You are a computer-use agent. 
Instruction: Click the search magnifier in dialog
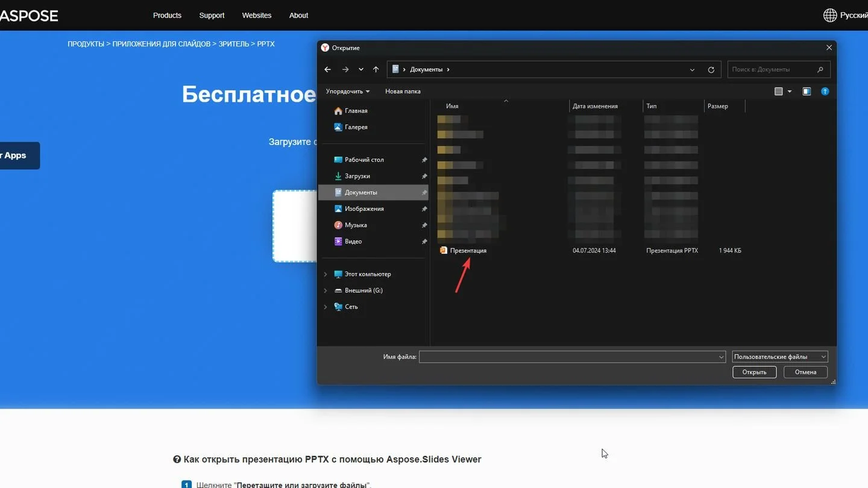pyautogui.click(x=820, y=69)
